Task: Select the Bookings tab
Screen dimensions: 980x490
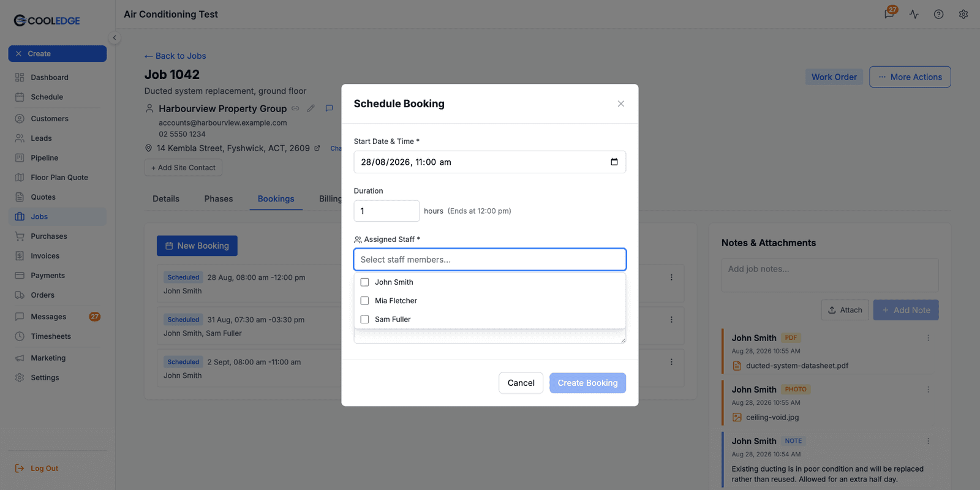Action: click(x=276, y=199)
